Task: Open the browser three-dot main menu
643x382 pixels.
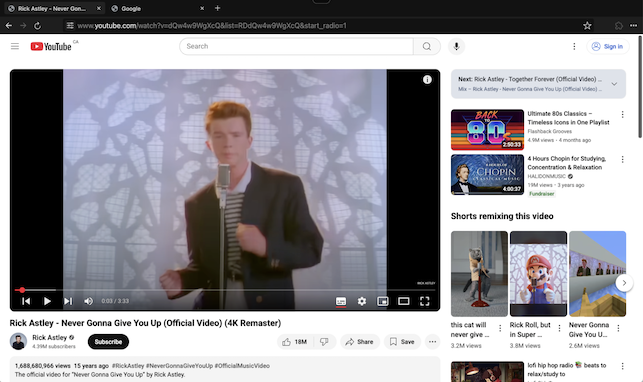Action: (x=634, y=25)
